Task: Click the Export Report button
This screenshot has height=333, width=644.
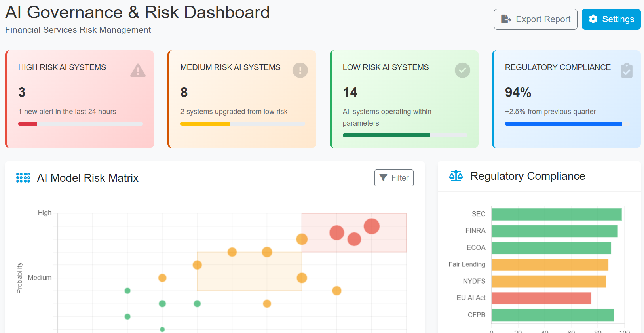Action: (x=536, y=19)
